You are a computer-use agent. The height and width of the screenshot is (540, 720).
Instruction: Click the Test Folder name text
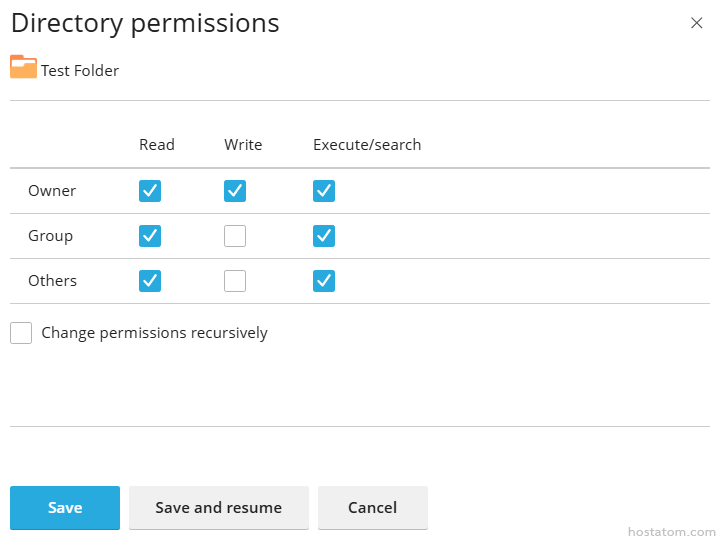coord(80,71)
